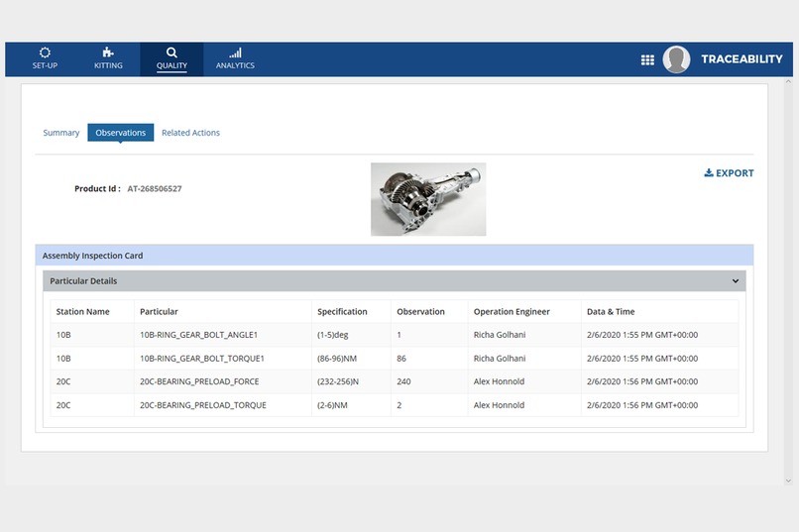Open the Set-Up section gear icon
799x532 pixels.
click(45, 53)
